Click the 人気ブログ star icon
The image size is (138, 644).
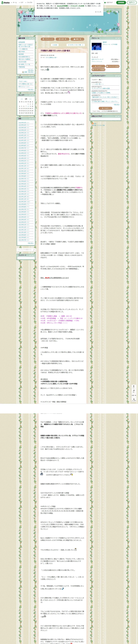[x=105, y=2]
